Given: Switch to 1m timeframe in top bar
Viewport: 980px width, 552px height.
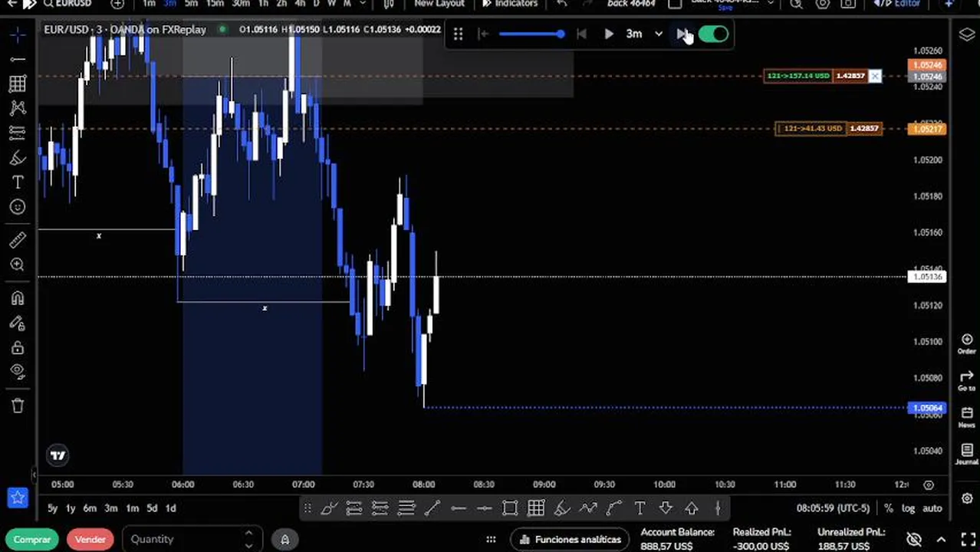Looking at the screenshot, I should (149, 4).
